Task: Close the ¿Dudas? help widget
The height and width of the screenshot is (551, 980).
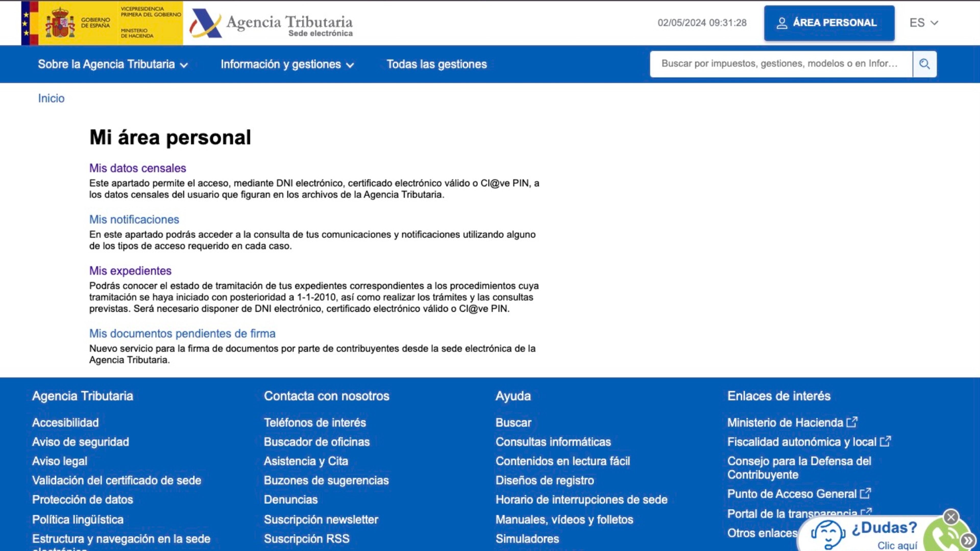Action: point(951,517)
